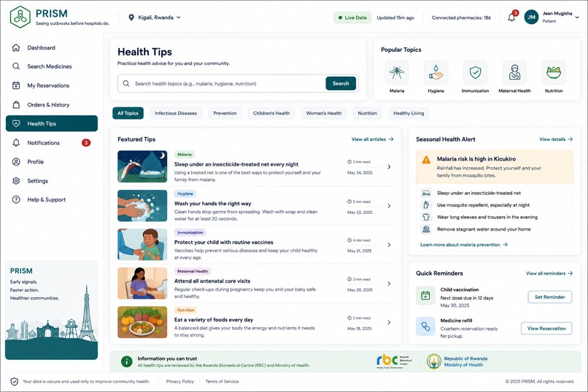588x392 pixels.
Task: Click the malaria alert warning triangle icon
Action: tap(426, 160)
